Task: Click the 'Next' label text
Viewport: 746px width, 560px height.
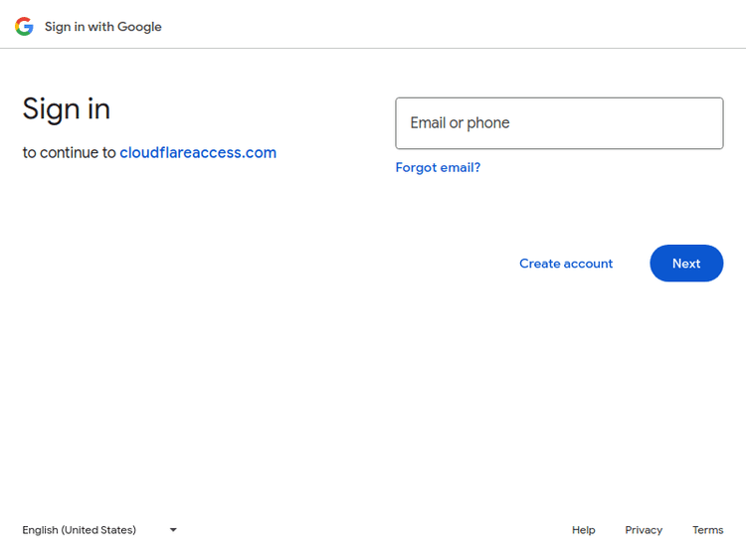Action: tap(686, 264)
